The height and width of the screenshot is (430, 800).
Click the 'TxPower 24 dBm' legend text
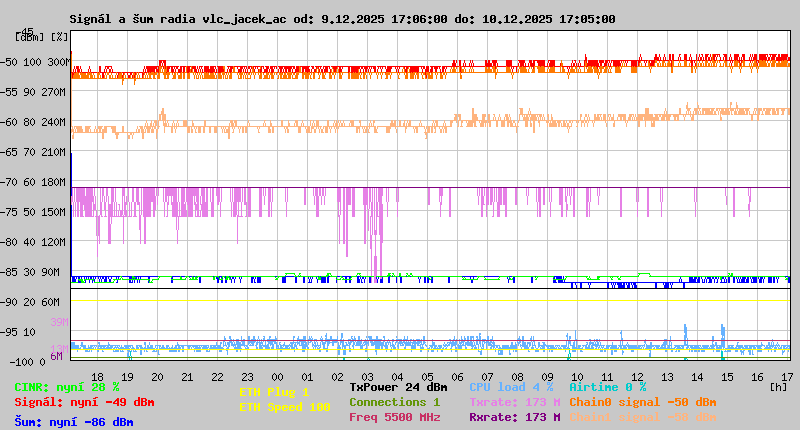398,387
